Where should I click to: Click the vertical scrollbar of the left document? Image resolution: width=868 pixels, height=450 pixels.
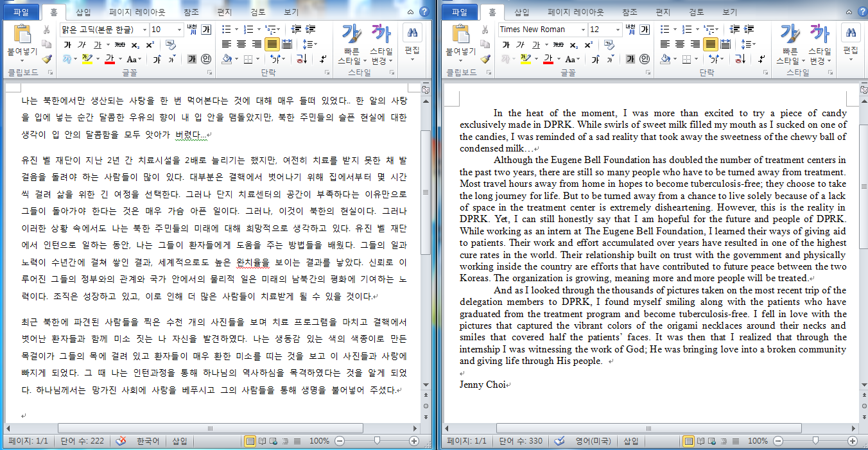(x=426, y=257)
